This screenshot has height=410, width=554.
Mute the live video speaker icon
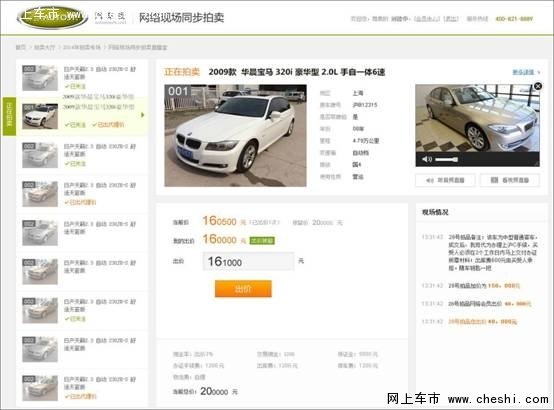point(426,160)
